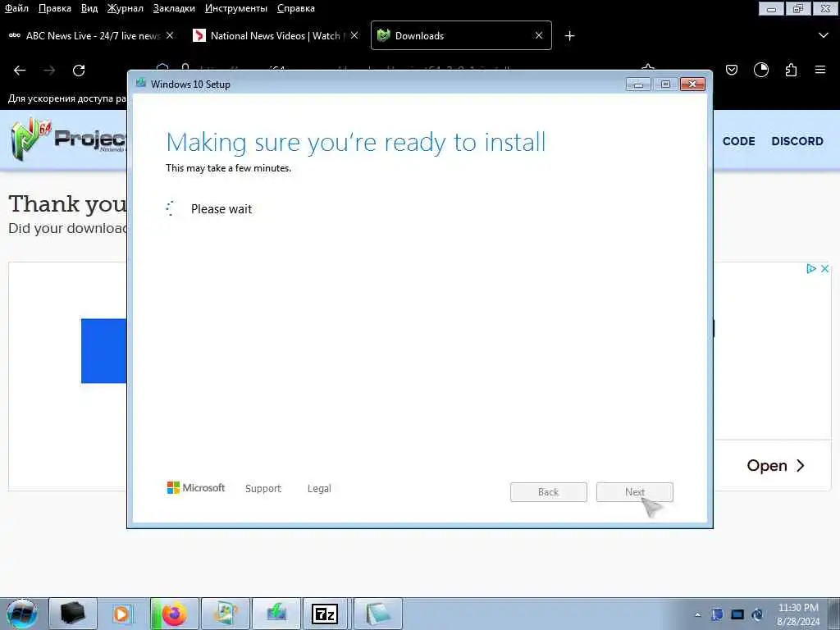Open the Legal link in Setup

point(319,489)
